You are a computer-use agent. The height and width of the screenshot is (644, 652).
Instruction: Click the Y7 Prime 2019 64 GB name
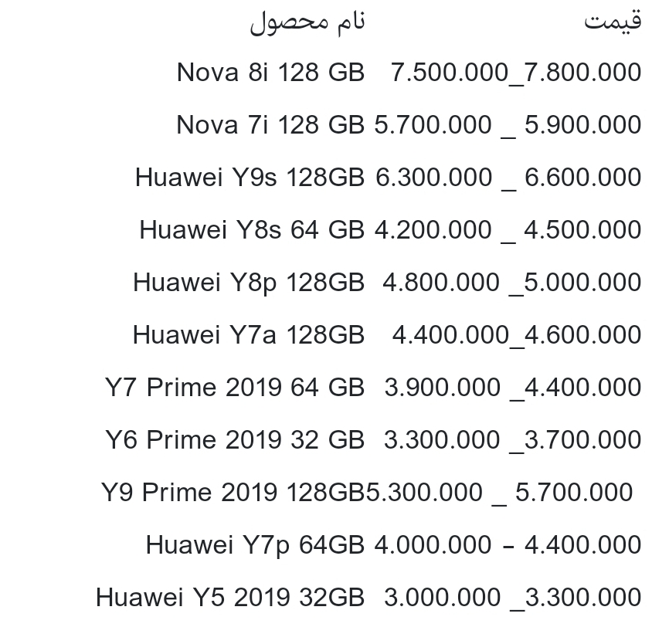(234, 388)
